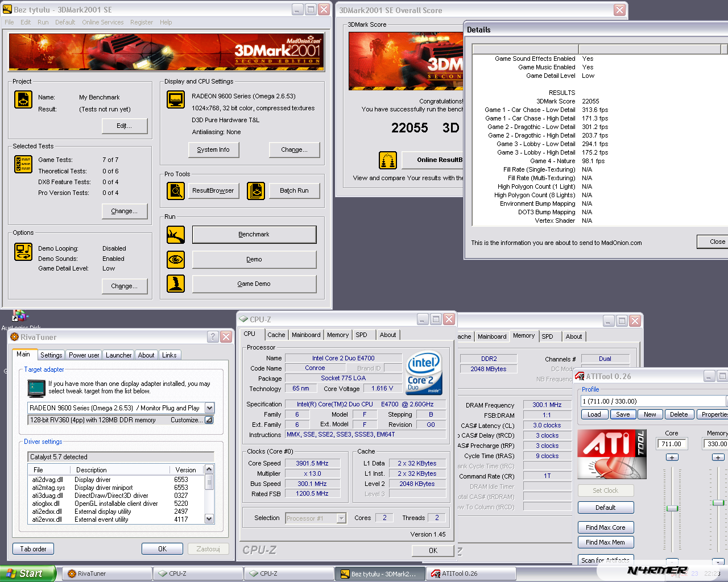Viewport: 728px width, 582px height.
Task: Click the Target adapter link in RivaTuner
Action: (44, 369)
